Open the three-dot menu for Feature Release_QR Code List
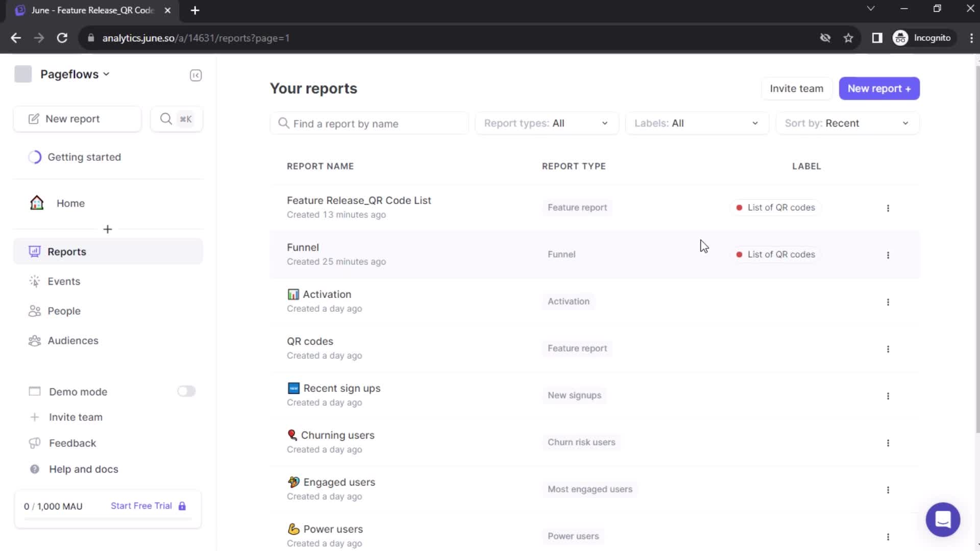 888,208
